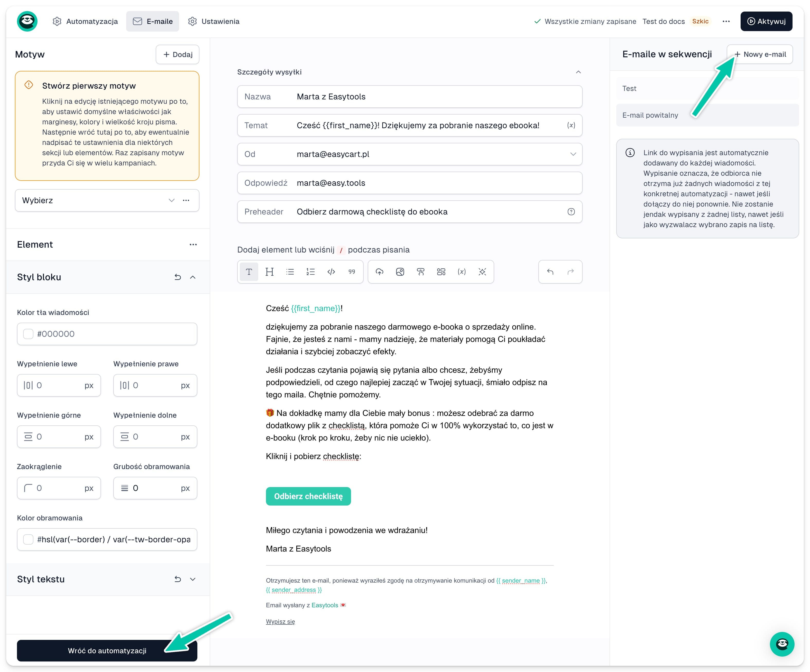Viewport: 810px width, 672px height.
Task: Switch to the E-maile tab
Action: [x=152, y=21]
